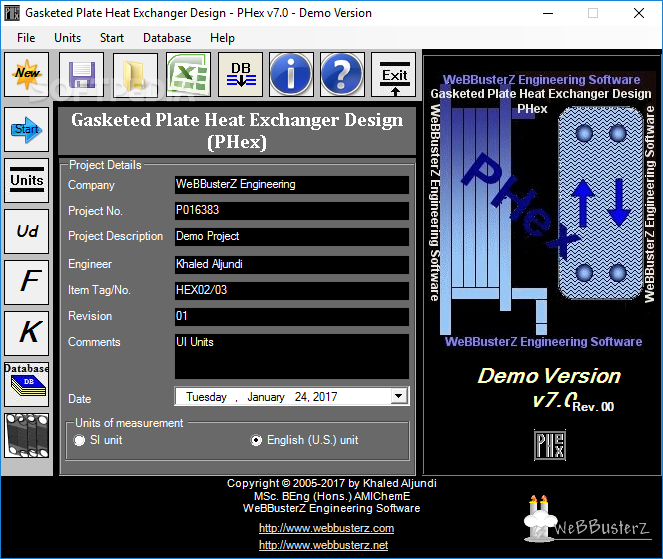Image resolution: width=663 pixels, height=559 pixels.
Task: Open the File menu
Action: coord(26,38)
